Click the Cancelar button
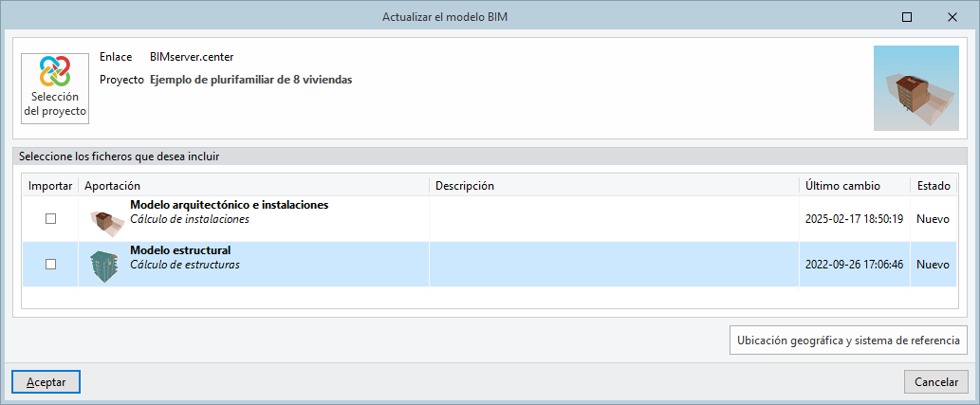Screen dimensions: 980x405 tap(936, 382)
